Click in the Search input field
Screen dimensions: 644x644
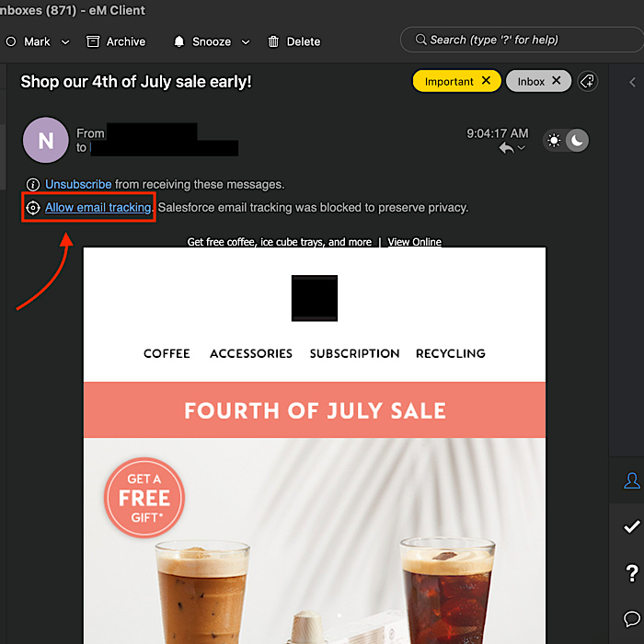(x=522, y=40)
